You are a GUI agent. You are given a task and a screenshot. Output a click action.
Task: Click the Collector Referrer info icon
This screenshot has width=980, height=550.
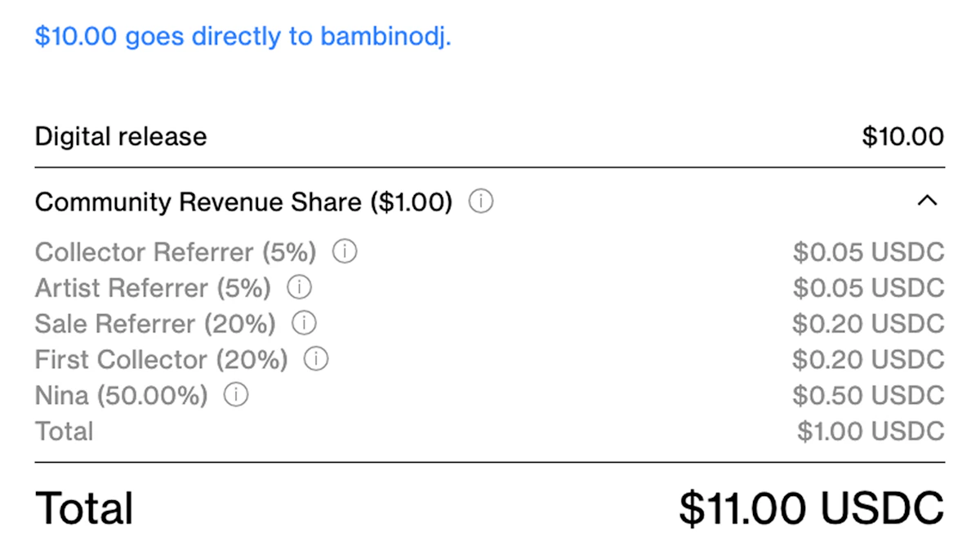(x=345, y=252)
